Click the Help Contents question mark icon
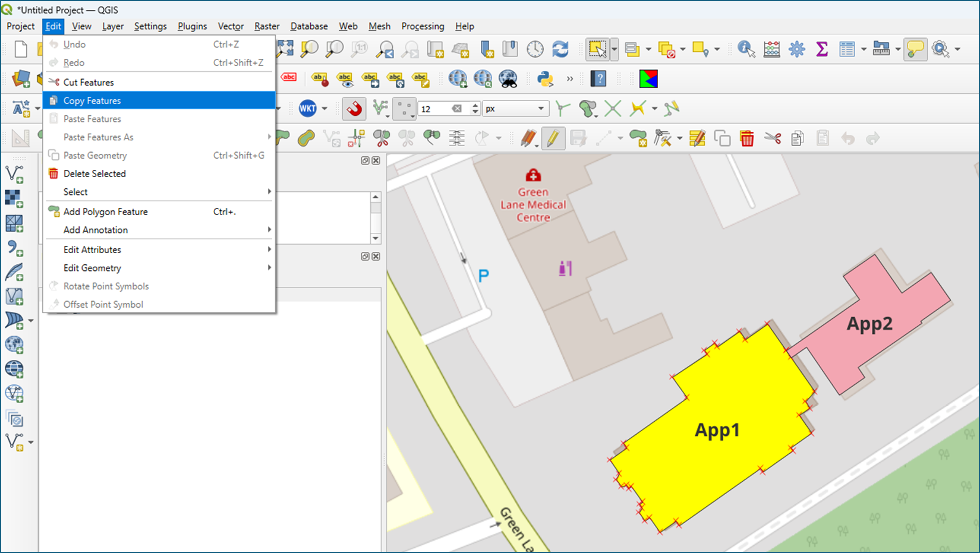This screenshot has width=980, height=553. [x=598, y=79]
